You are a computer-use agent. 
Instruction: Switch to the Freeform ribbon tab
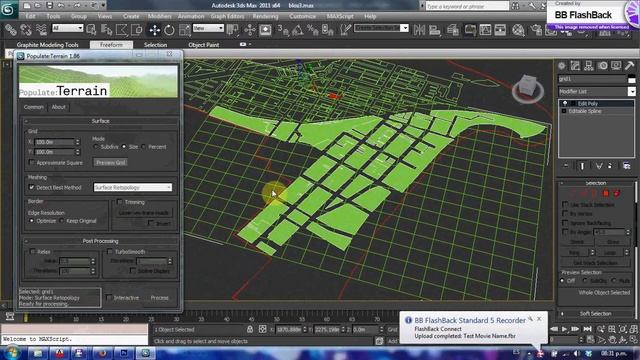(111, 45)
